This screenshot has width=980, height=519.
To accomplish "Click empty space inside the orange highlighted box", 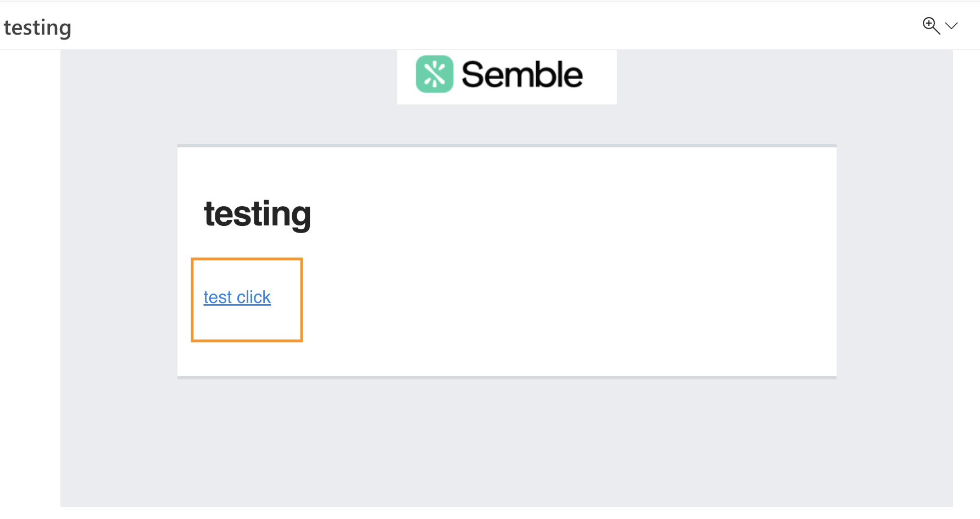I will (247, 324).
